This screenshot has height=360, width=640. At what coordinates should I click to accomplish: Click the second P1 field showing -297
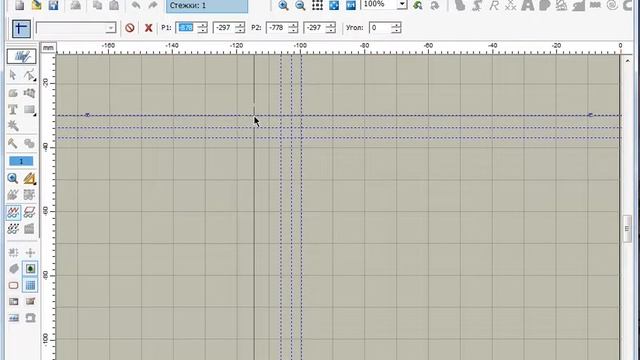pos(224,28)
